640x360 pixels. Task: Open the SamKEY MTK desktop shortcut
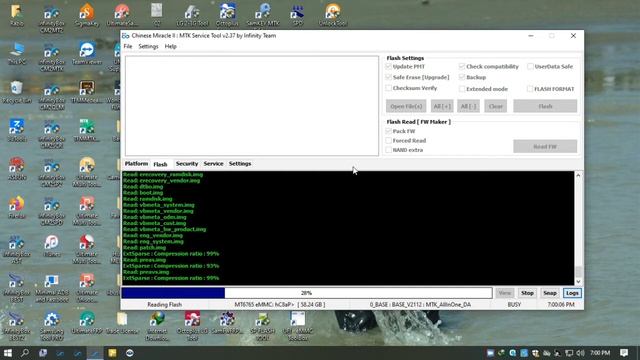(263, 16)
